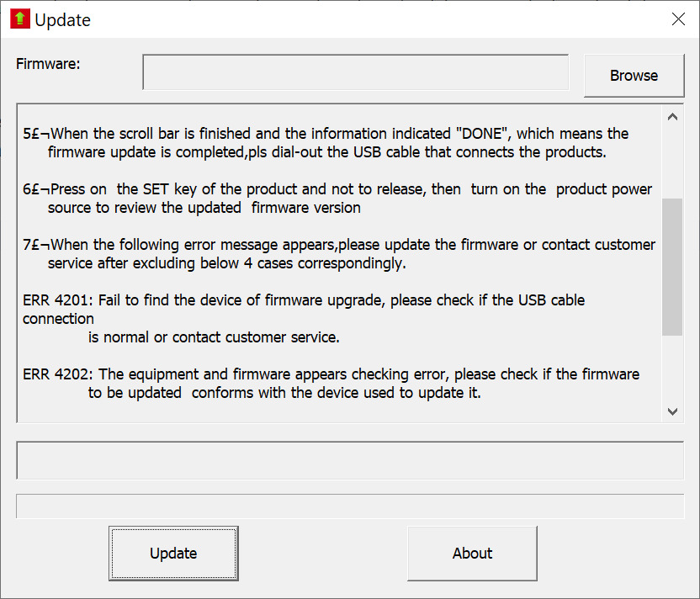The height and width of the screenshot is (599, 700).
Task: Click the red arrow Update app icon
Action: coord(19,19)
